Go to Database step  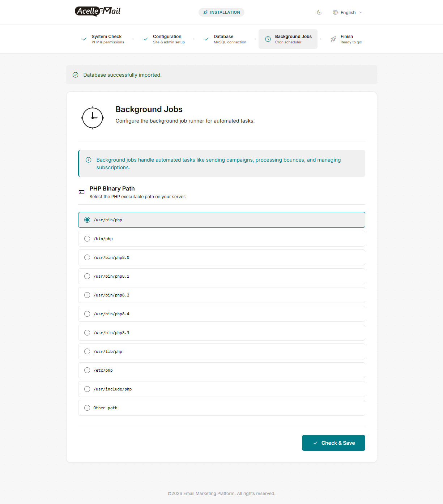point(226,39)
